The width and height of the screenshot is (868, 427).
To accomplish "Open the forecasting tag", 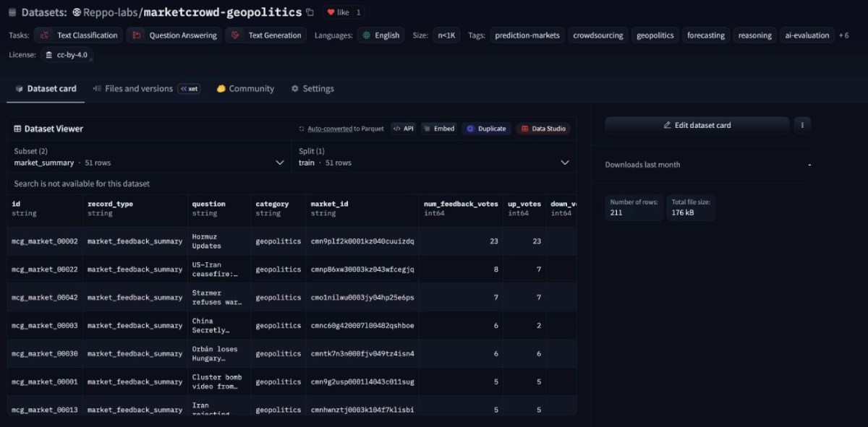I will point(706,35).
